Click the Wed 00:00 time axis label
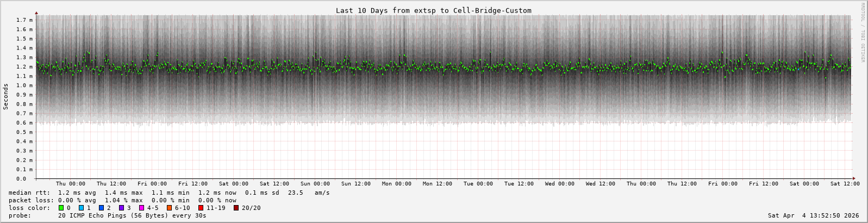Image resolution: width=868 pixels, height=223 pixels. click(560, 184)
